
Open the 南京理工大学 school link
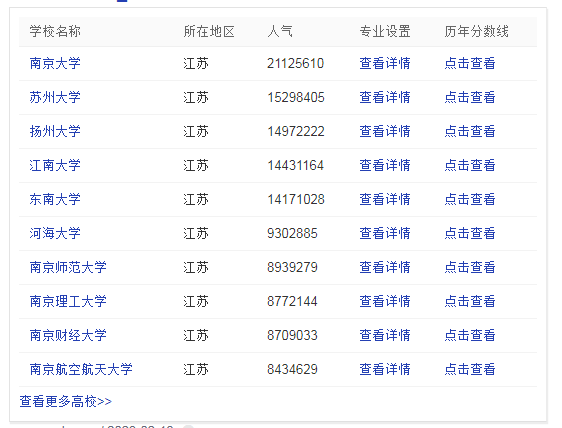(68, 301)
